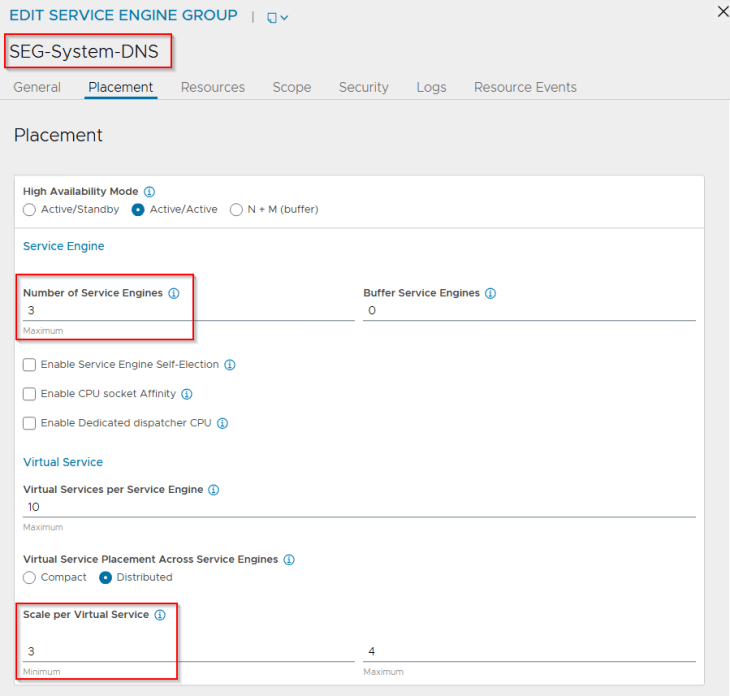Select Active/Standby high availability mode

click(29, 210)
